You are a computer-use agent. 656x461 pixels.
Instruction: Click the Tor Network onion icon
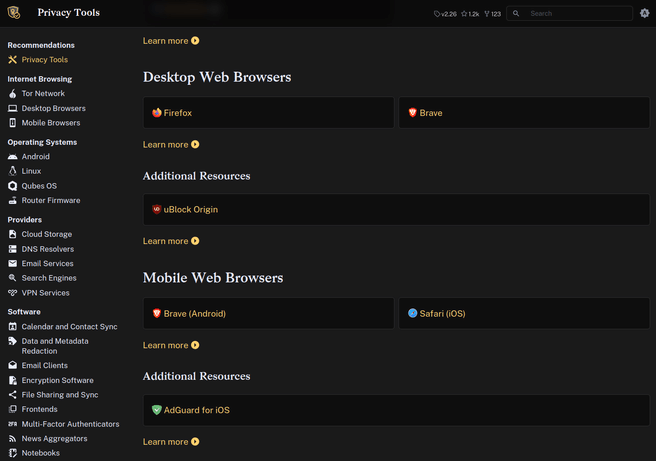(13, 94)
